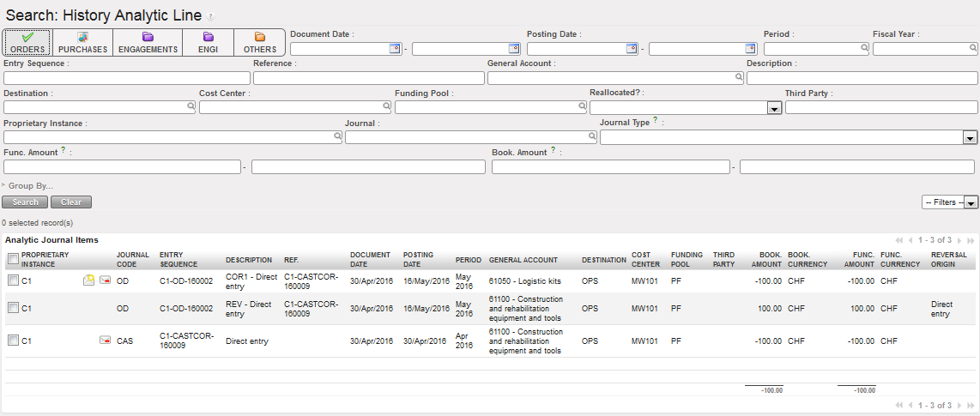Click the Clear button
This screenshot has width=980, height=416.
pos(71,202)
